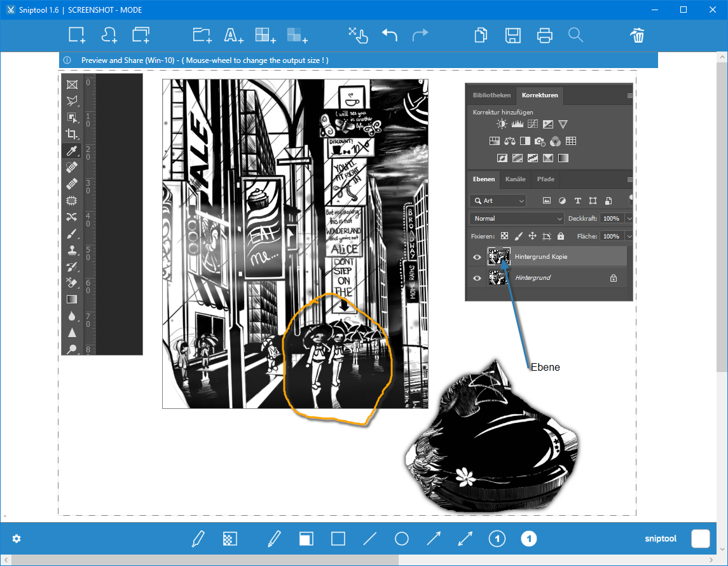Print the screenshot
Viewport: 728px width, 566px height.
545,35
